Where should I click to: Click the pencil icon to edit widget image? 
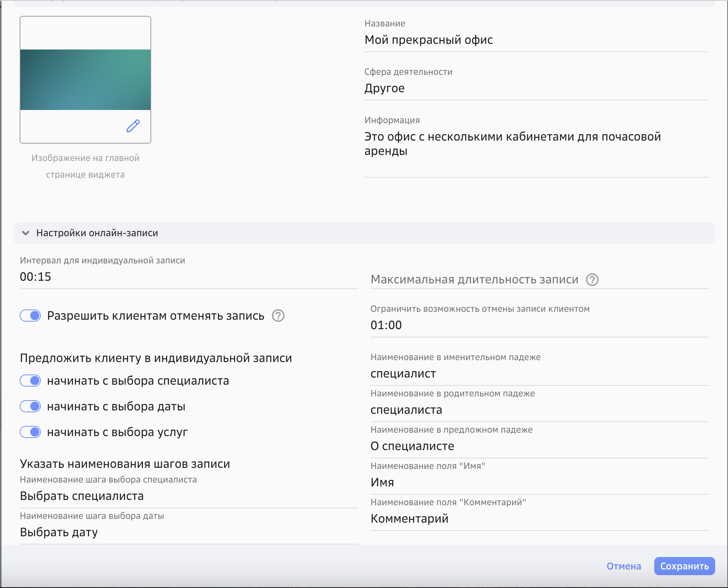[132, 127]
